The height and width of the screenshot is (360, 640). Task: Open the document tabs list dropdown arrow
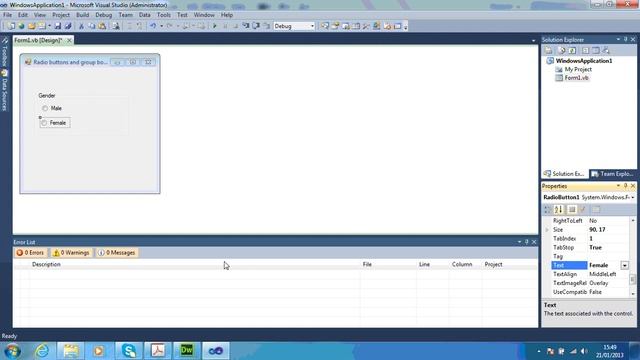click(x=533, y=40)
